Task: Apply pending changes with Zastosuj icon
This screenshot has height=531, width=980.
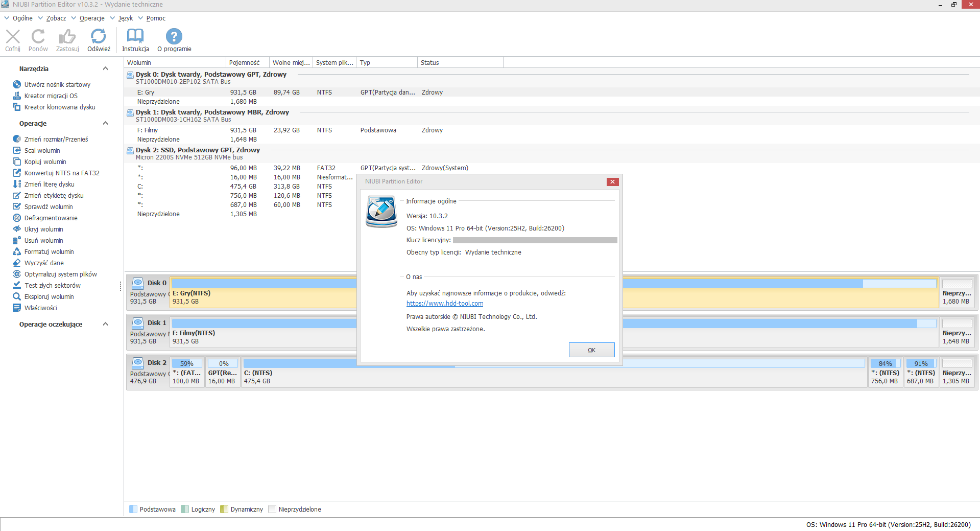Action: click(x=67, y=36)
